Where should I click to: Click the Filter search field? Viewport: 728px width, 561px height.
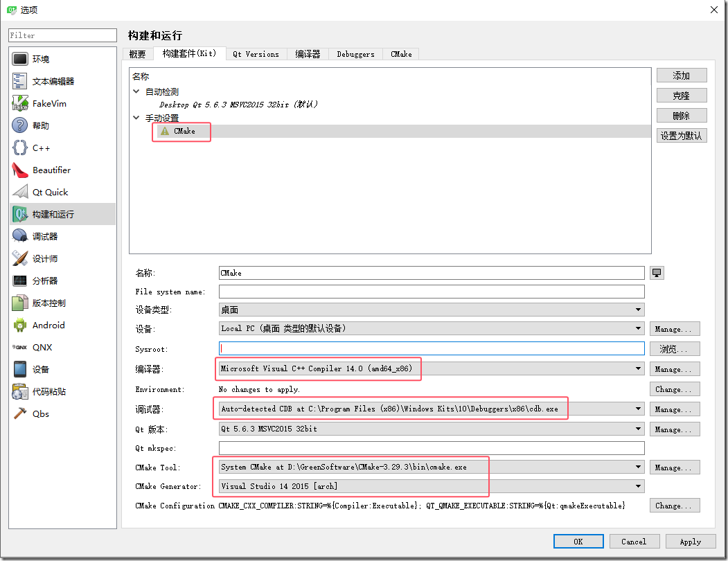(62, 35)
